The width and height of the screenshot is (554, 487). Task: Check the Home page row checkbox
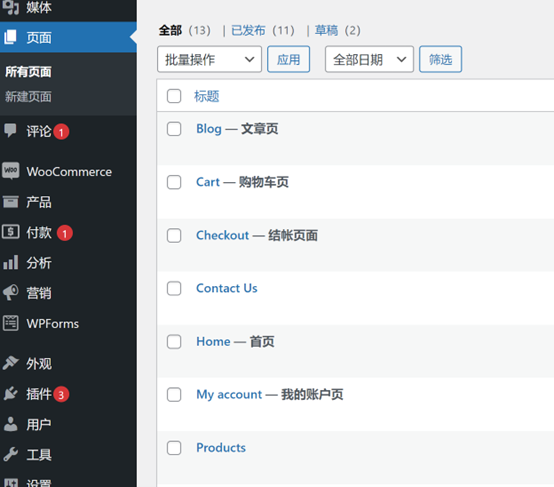click(174, 342)
